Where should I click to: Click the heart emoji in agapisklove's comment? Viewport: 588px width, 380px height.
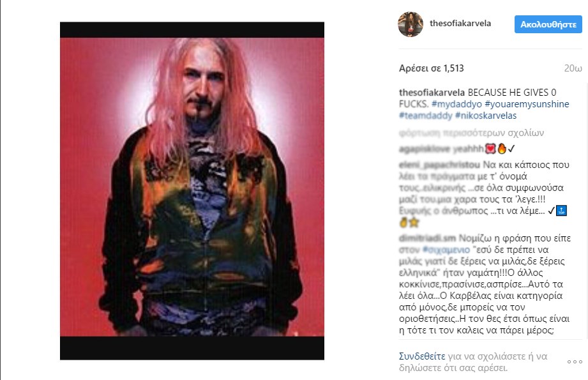[490, 149]
